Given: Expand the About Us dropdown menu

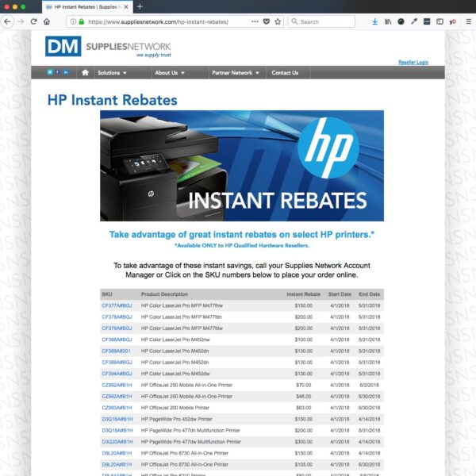Looking at the screenshot, I should click(169, 73).
